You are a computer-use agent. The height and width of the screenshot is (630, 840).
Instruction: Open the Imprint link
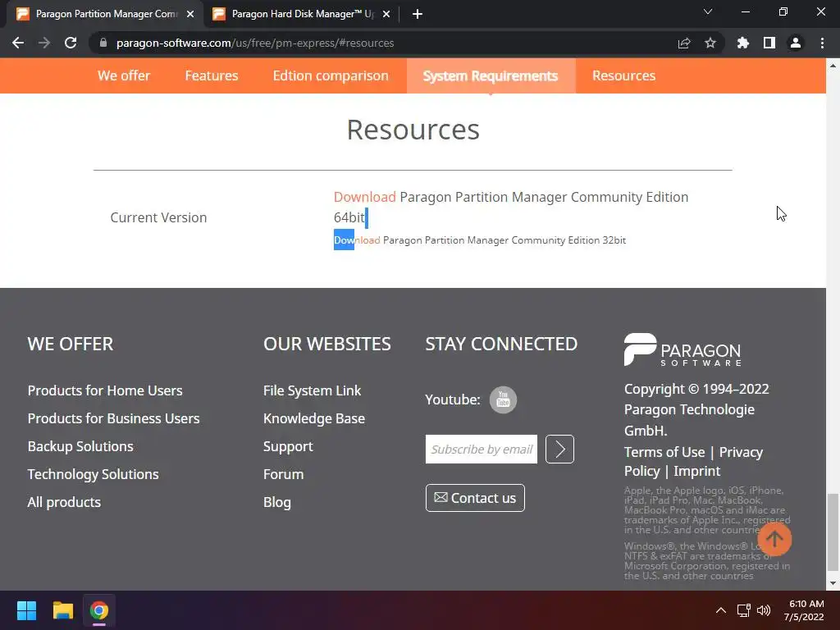[696, 471]
